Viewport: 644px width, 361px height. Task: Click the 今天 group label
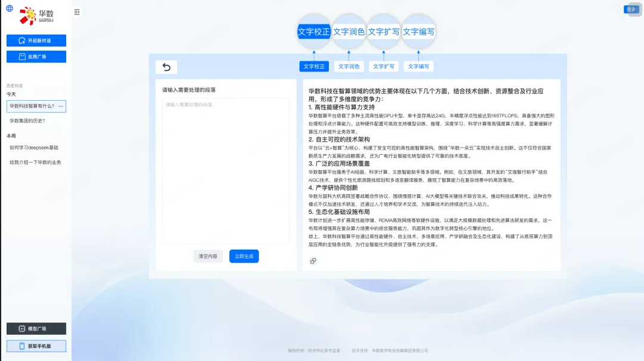point(11,95)
